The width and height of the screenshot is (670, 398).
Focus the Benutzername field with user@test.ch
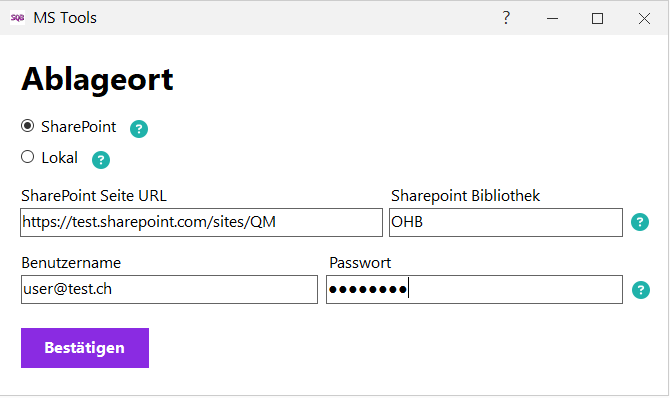pyautogui.click(x=169, y=289)
